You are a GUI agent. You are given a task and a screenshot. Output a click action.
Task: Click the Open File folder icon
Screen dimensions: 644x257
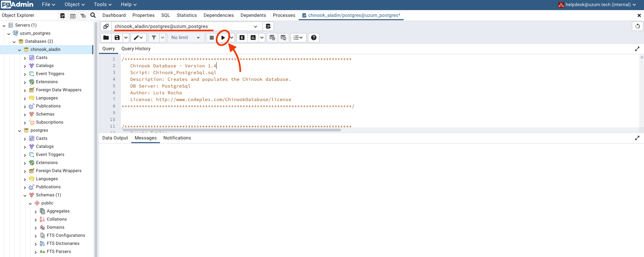pyautogui.click(x=106, y=38)
